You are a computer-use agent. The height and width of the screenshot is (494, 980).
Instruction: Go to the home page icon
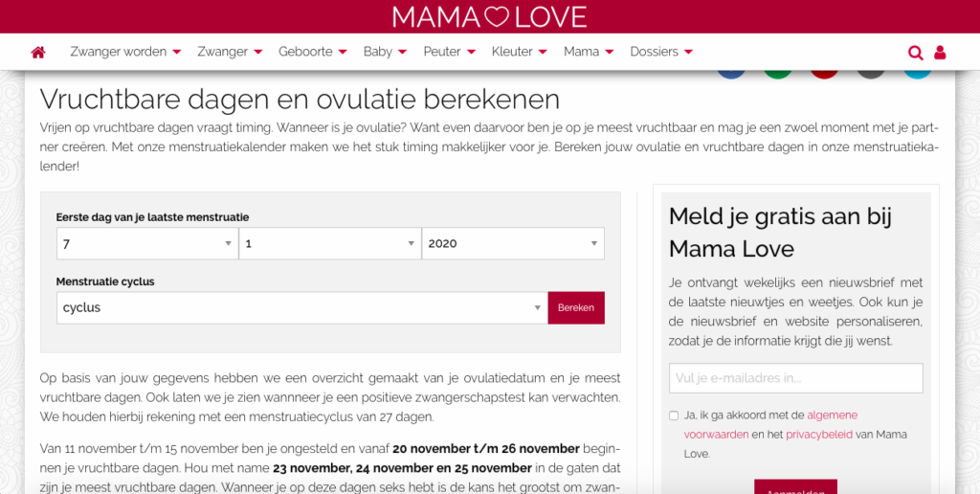point(38,52)
